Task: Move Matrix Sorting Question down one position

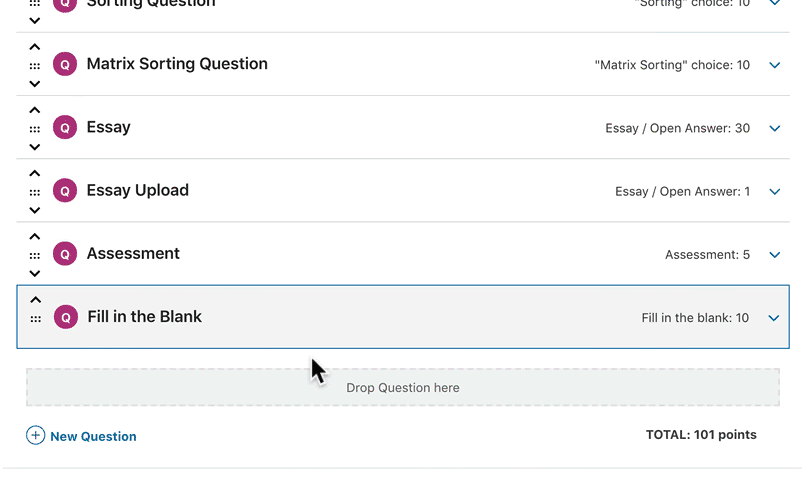Action: [35, 84]
